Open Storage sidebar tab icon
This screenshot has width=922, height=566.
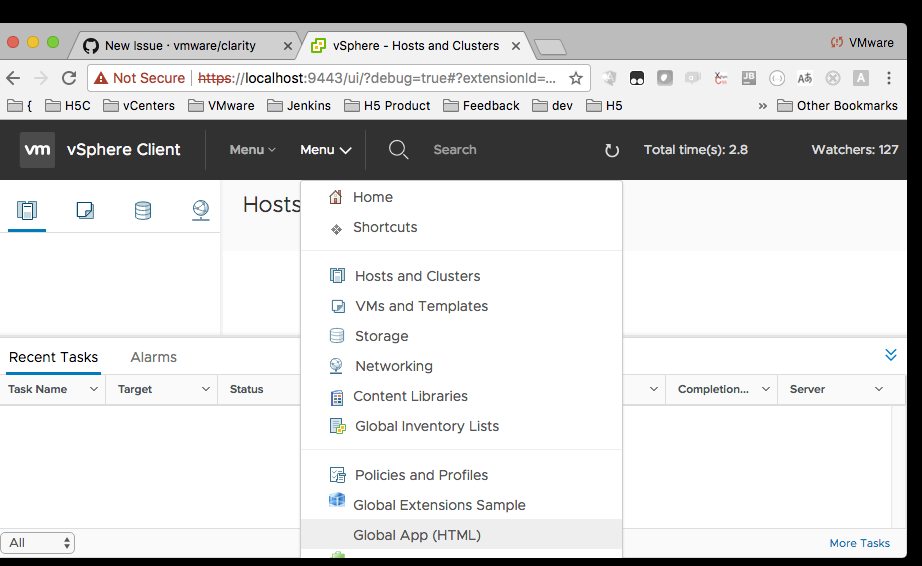143,210
